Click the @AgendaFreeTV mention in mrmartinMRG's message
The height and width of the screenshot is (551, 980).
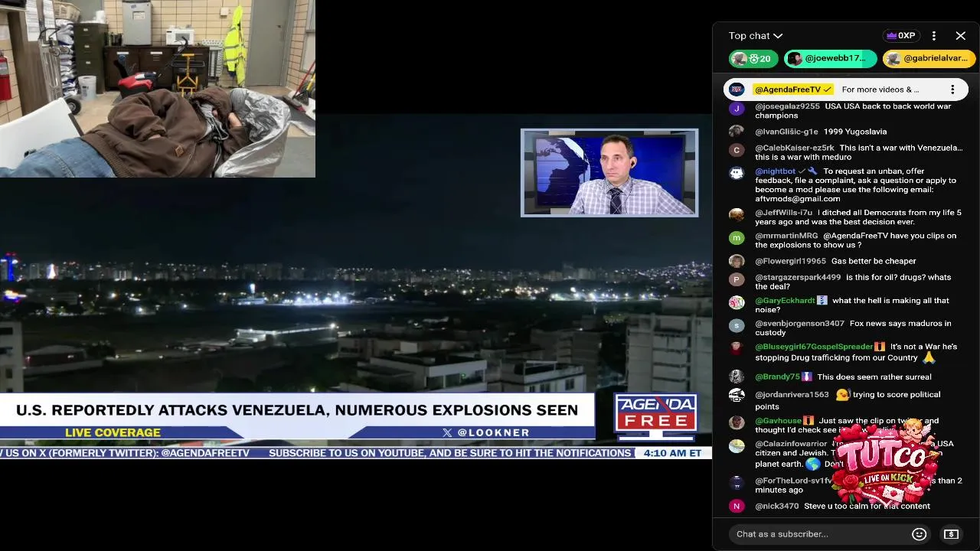(x=855, y=236)
